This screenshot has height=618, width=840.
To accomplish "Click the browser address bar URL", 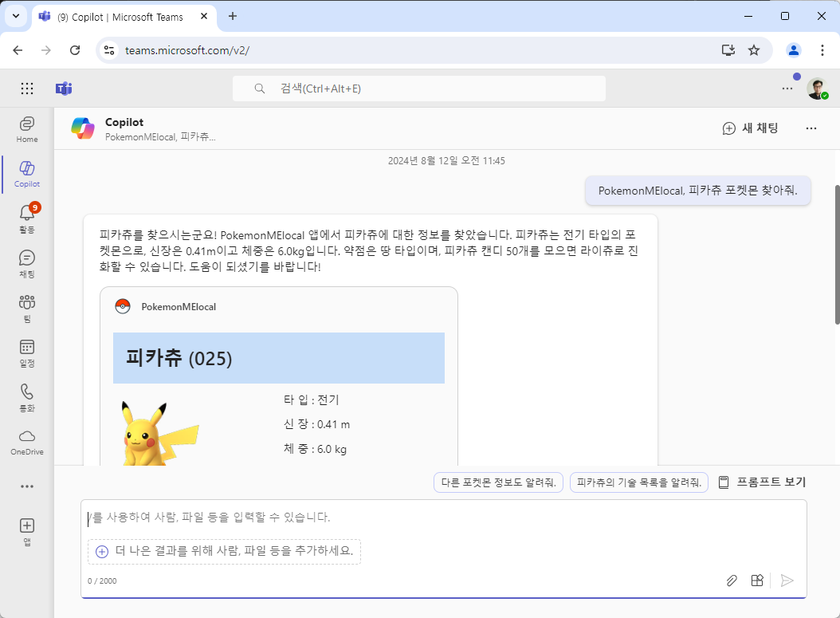I will point(187,50).
